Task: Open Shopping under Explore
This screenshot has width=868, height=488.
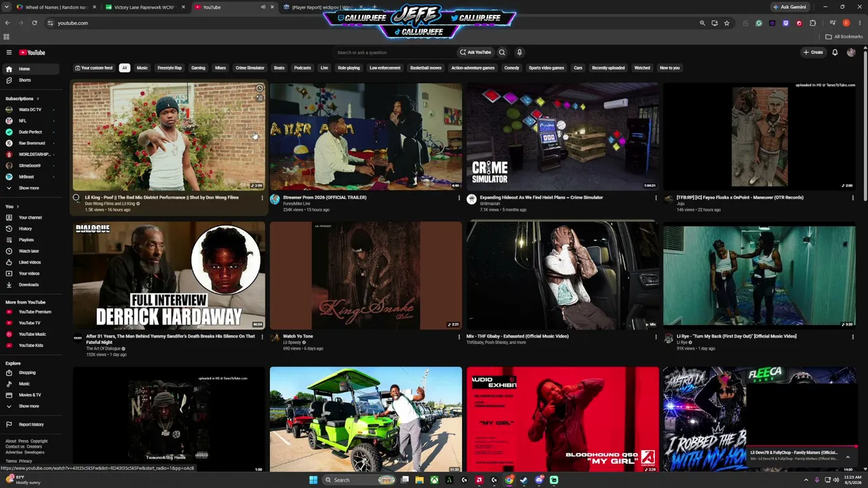Action: coord(31,372)
